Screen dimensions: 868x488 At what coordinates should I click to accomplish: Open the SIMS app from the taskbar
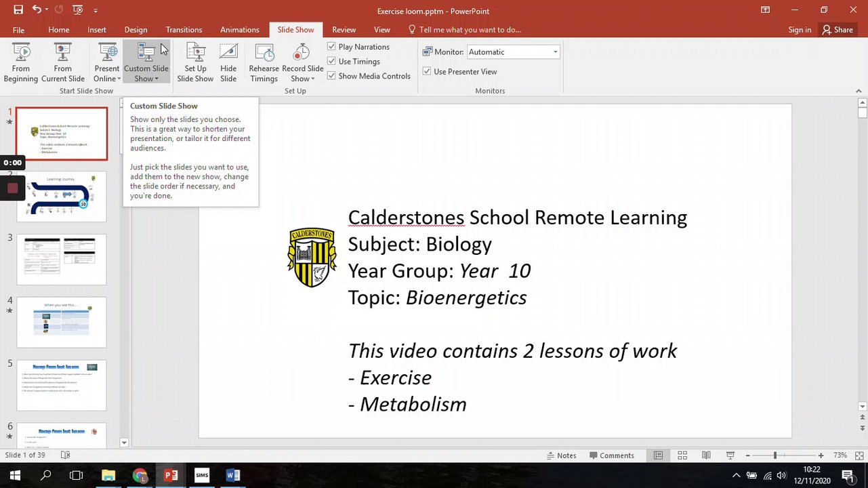(x=202, y=475)
